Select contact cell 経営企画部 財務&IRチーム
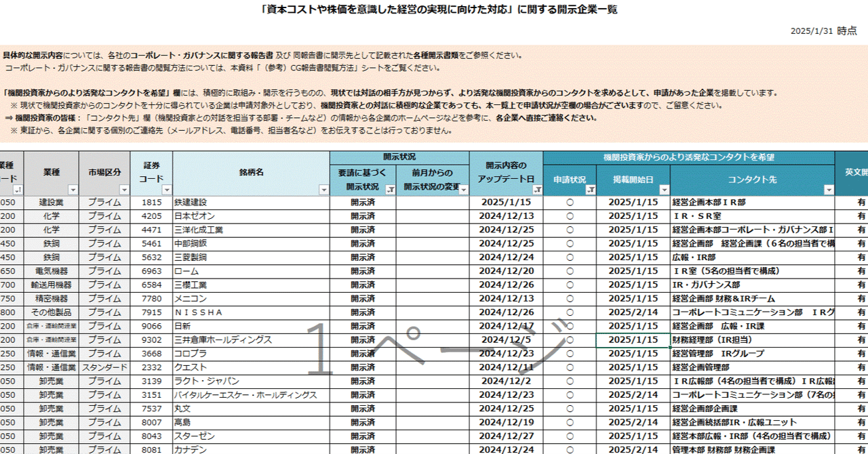Screen dimensions: 868x454 (x=753, y=299)
